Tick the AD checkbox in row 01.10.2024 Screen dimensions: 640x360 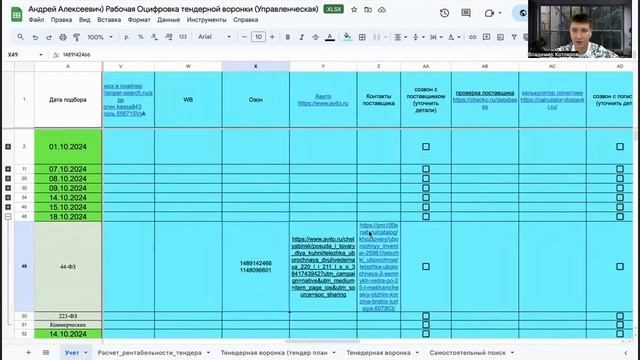(620, 147)
